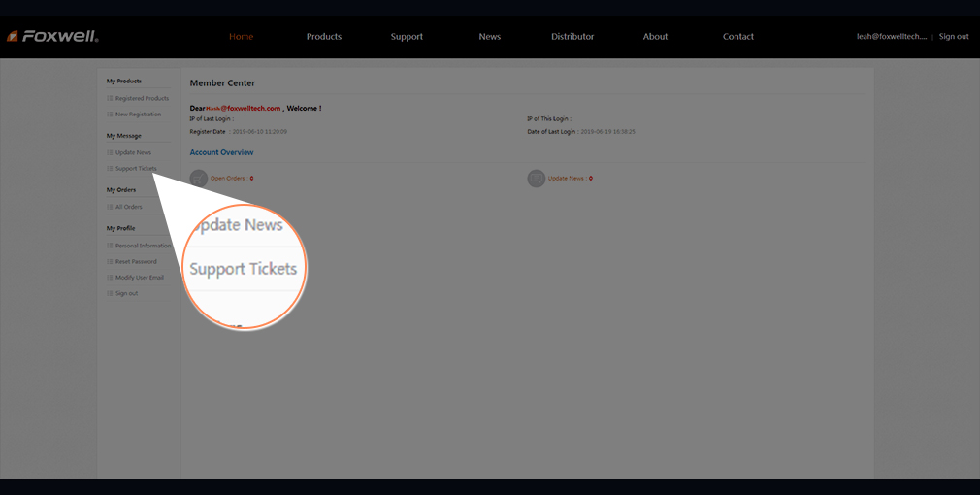The image size is (980, 495).
Task: Open Support Tickets in the left sidebar
Action: tap(136, 169)
